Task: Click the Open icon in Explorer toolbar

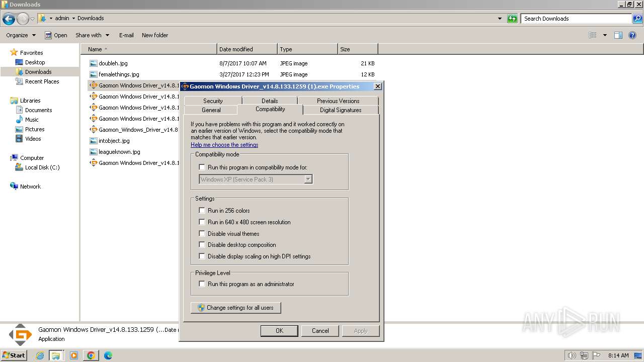Action: coord(48,35)
